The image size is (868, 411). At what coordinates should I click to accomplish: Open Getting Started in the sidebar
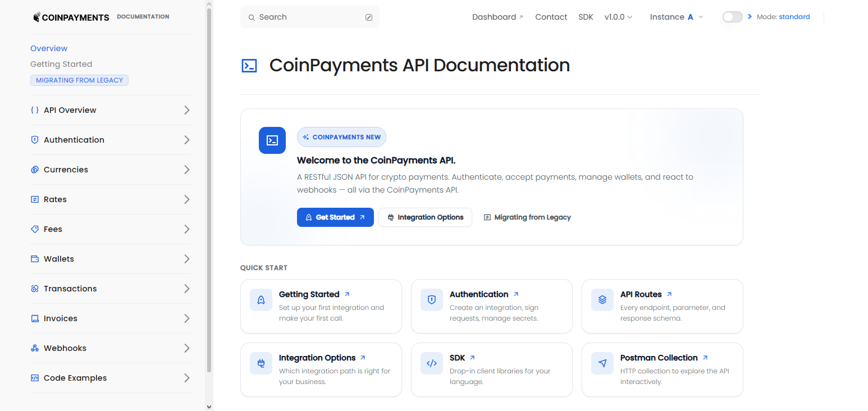point(61,64)
